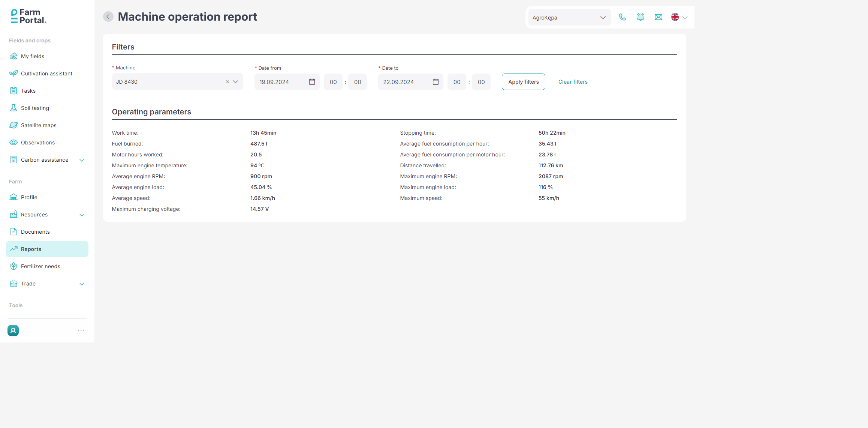Open Soil testing menu item
Screen dimensions: 868x428
[47, 108]
